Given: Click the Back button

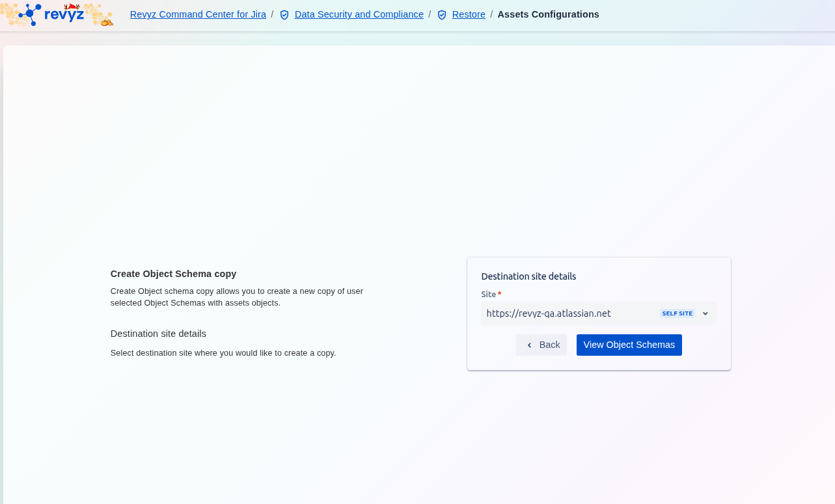Looking at the screenshot, I should pos(541,345).
